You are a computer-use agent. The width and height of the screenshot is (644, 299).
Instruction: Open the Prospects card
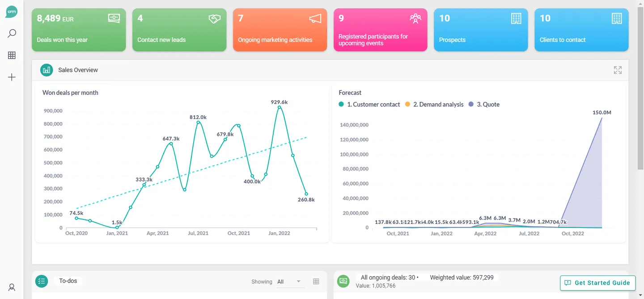481,30
